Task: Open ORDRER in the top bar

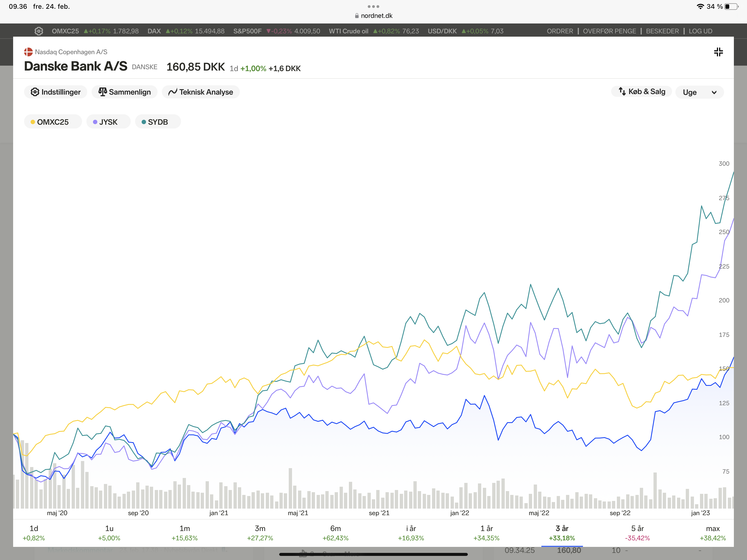Action: click(x=560, y=31)
